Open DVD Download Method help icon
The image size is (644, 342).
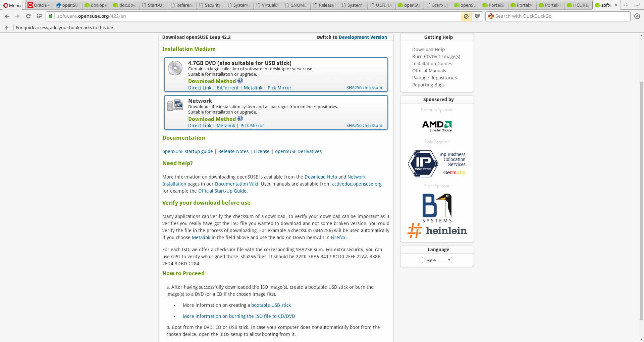[x=240, y=81]
